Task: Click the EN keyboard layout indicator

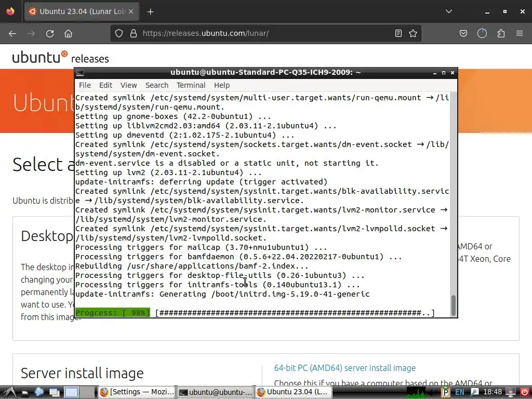Action: tap(460, 393)
